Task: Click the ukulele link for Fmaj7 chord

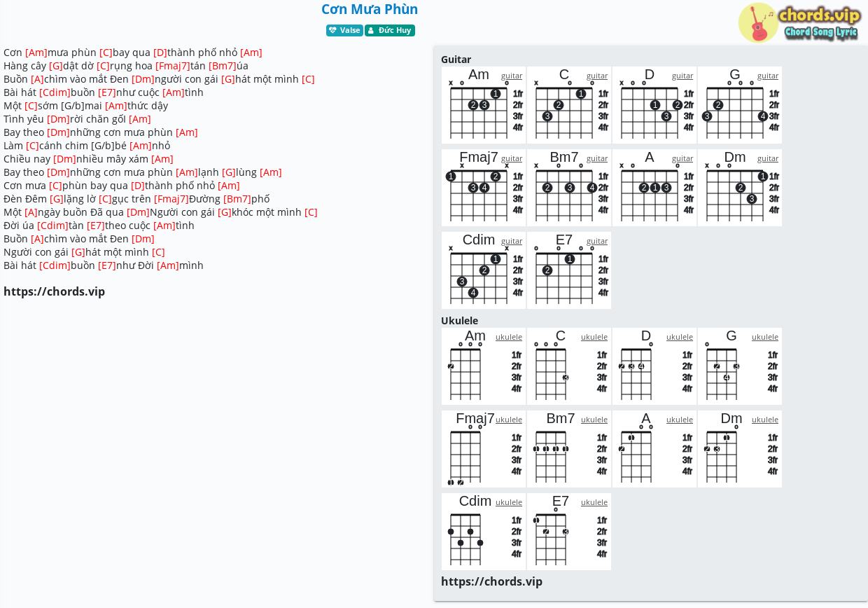Action: [x=509, y=420]
